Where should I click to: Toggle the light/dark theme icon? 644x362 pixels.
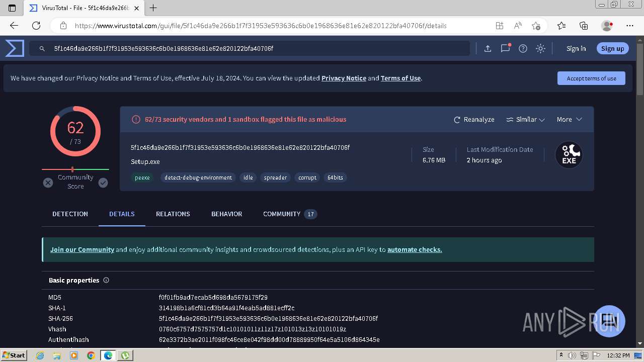pyautogui.click(x=540, y=49)
